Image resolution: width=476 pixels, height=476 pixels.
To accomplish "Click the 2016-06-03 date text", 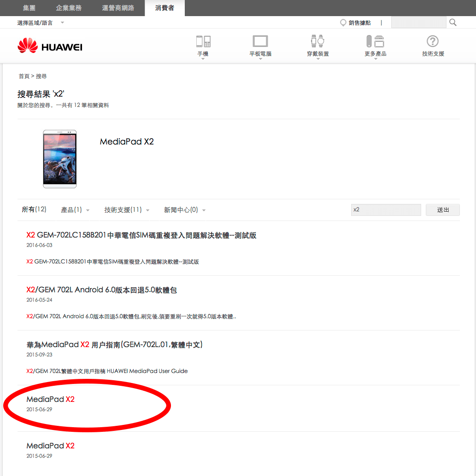I will 39,245.
